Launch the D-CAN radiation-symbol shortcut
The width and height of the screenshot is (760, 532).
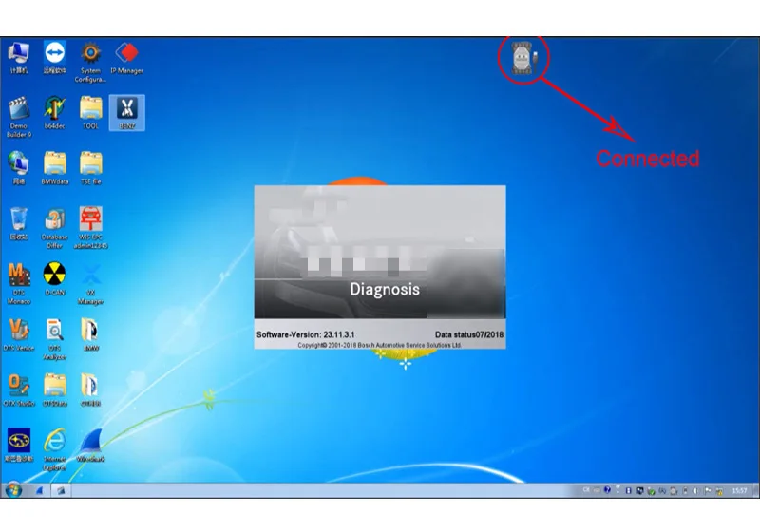55,279
